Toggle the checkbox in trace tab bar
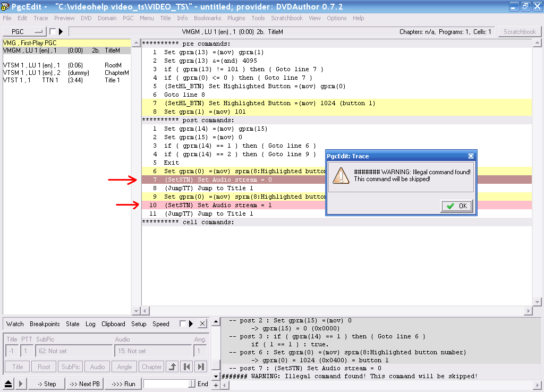This screenshot has height=392, width=544. tap(183, 323)
